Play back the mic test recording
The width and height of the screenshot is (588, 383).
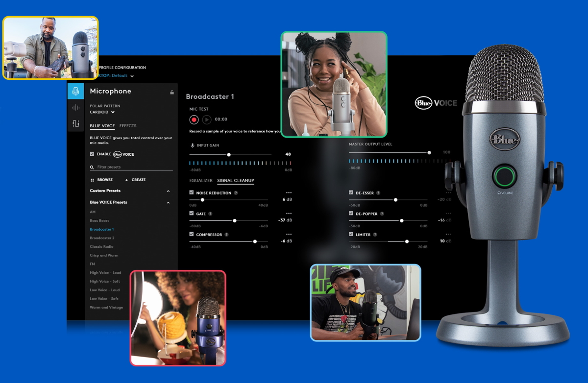(207, 119)
